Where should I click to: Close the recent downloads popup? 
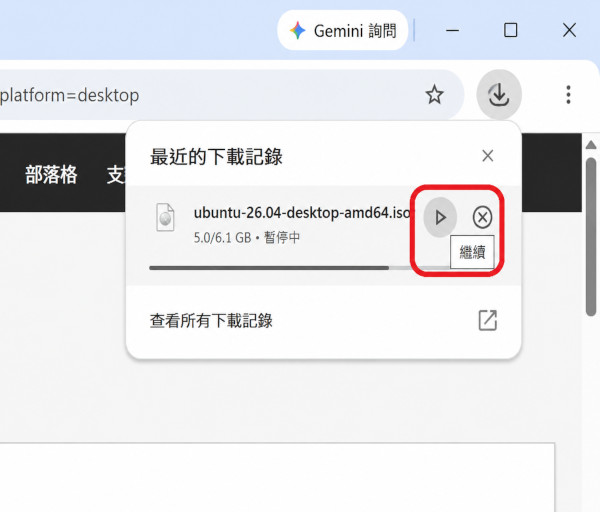488,156
